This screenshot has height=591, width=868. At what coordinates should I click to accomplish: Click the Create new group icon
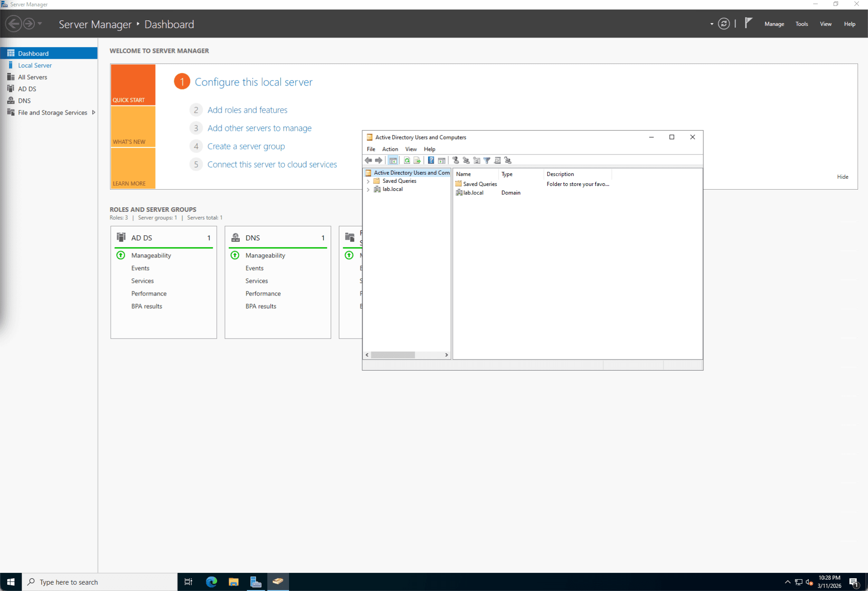point(466,160)
